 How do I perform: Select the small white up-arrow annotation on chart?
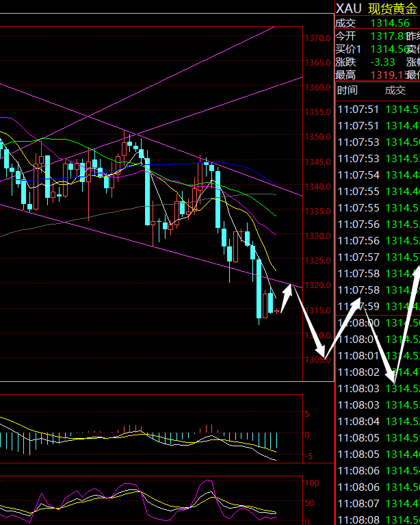287,294
